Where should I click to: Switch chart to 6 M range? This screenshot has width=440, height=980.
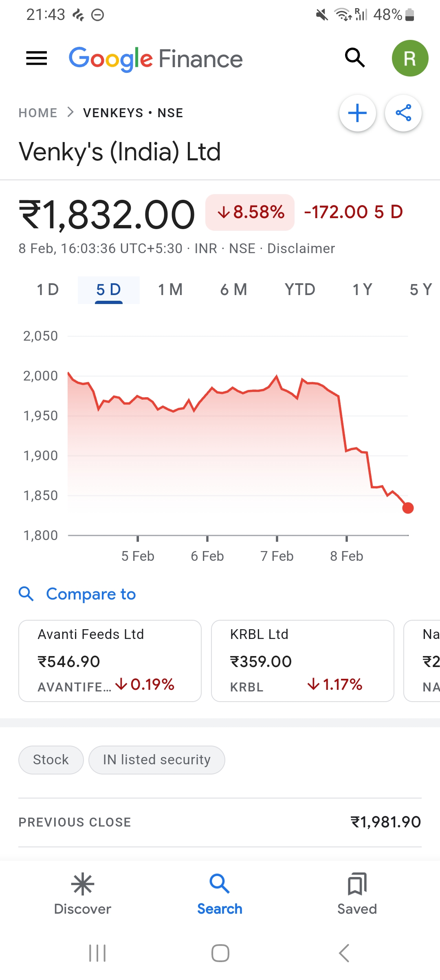233,290
